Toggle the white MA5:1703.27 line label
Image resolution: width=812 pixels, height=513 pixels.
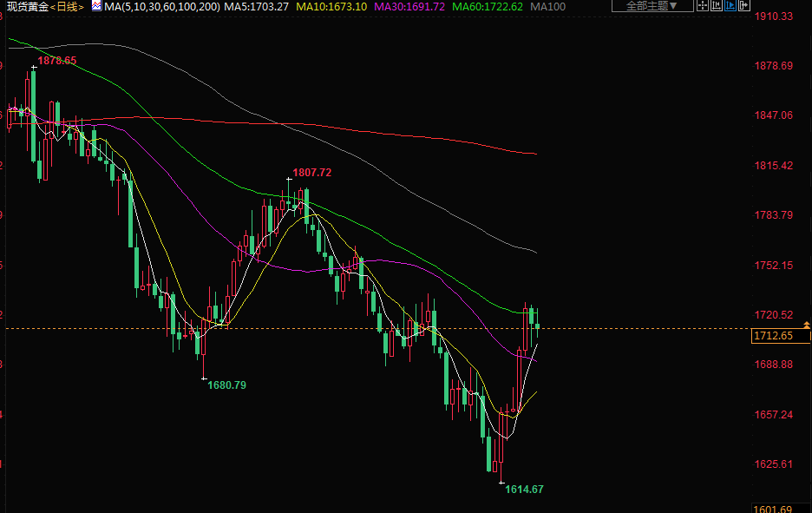pyautogui.click(x=257, y=6)
